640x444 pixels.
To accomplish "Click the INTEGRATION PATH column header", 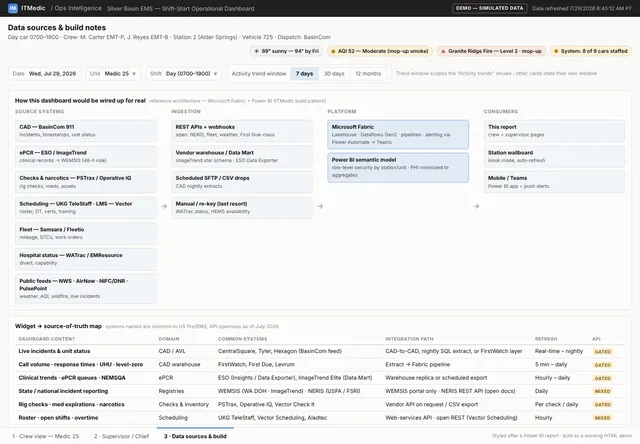I will pos(409,339).
